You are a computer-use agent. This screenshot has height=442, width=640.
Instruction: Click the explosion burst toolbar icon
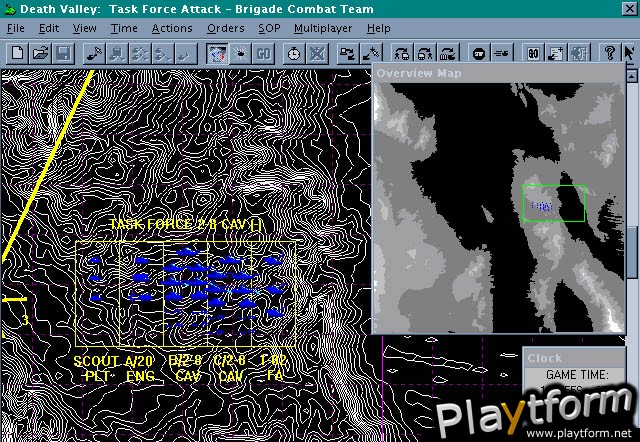tap(240, 53)
